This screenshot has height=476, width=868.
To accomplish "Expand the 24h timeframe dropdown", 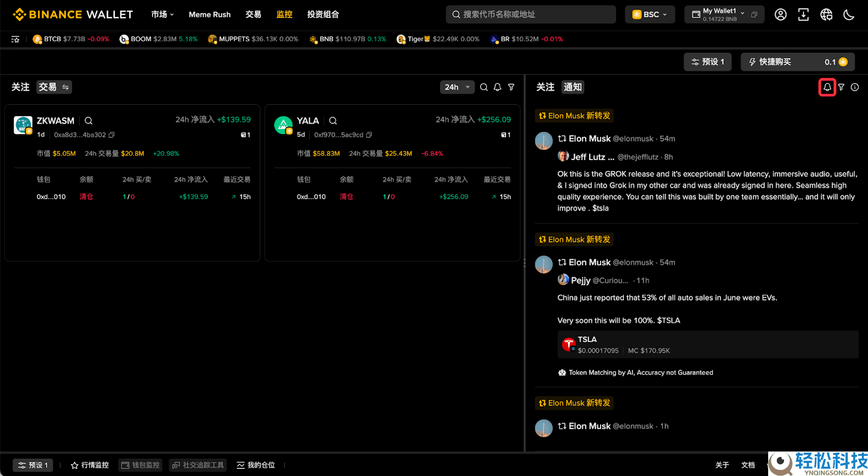I will click(457, 87).
